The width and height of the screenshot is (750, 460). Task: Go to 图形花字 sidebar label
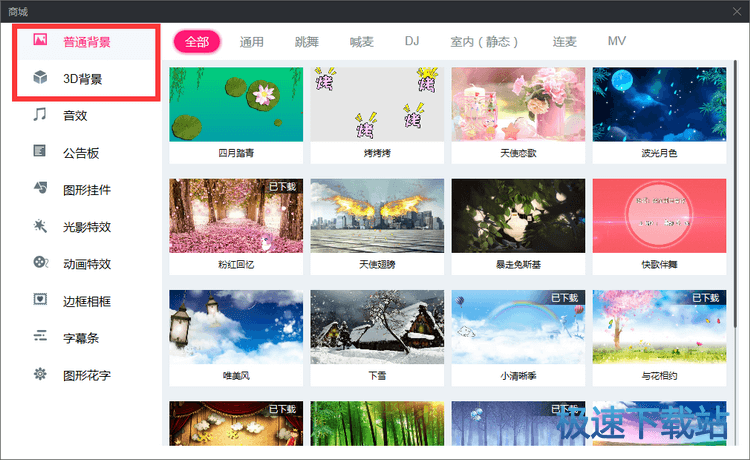(x=87, y=375)
